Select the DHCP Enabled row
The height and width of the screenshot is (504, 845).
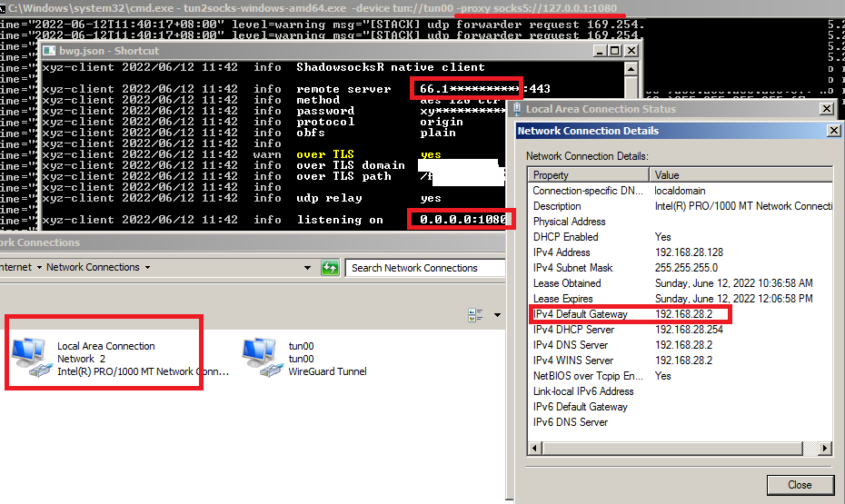[x=681, y=237]
